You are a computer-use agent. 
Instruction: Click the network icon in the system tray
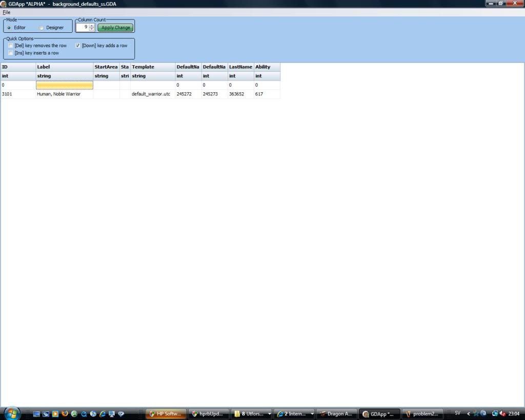pos(495,413)
